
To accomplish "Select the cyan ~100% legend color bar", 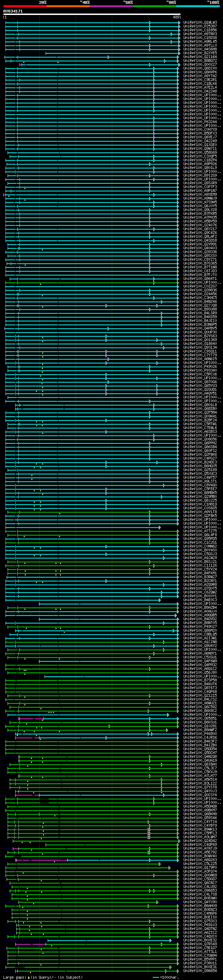I will click(x=198, y=6).
